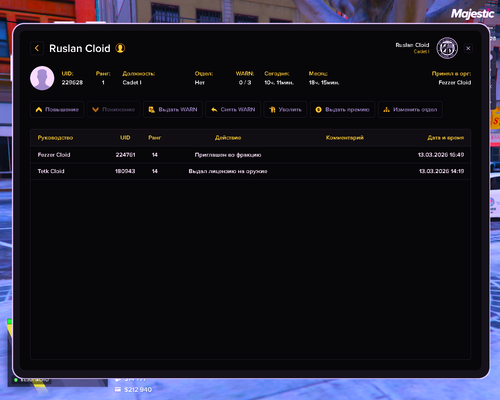This screenshot has width=500, height=400.
Task: Click the monthly playtime 18ч. 15мин.
Action: [x=324, y=82]
